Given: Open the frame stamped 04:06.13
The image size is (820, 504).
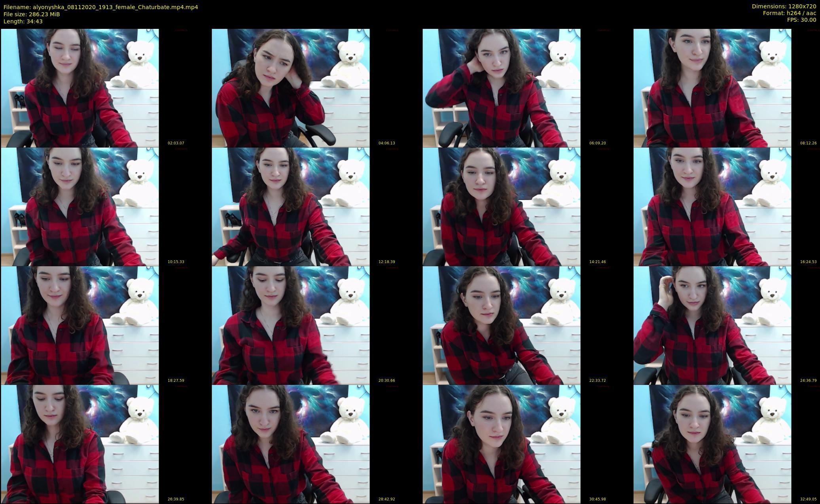Looking at the screenshot, I should 290,88.
